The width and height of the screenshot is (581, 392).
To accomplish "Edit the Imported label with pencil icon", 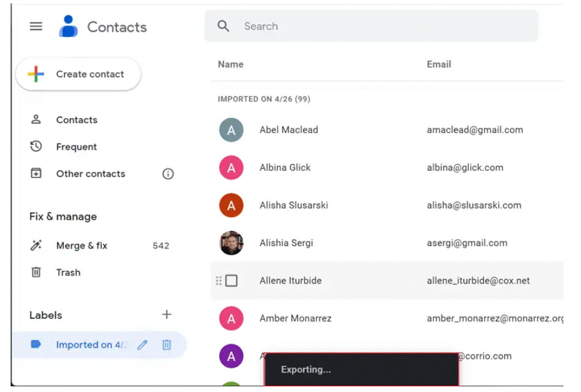I will click(x=142, y=345).
